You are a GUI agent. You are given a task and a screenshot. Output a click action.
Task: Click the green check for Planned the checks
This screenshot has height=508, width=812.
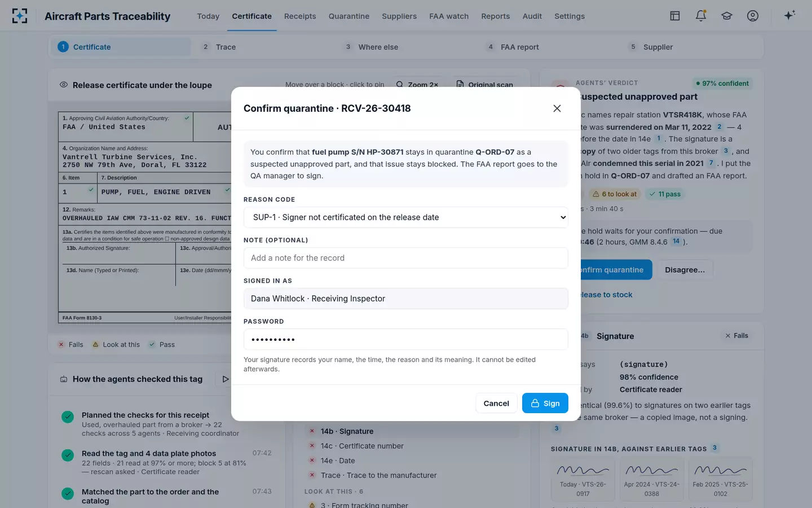click(x=68, y=417)
